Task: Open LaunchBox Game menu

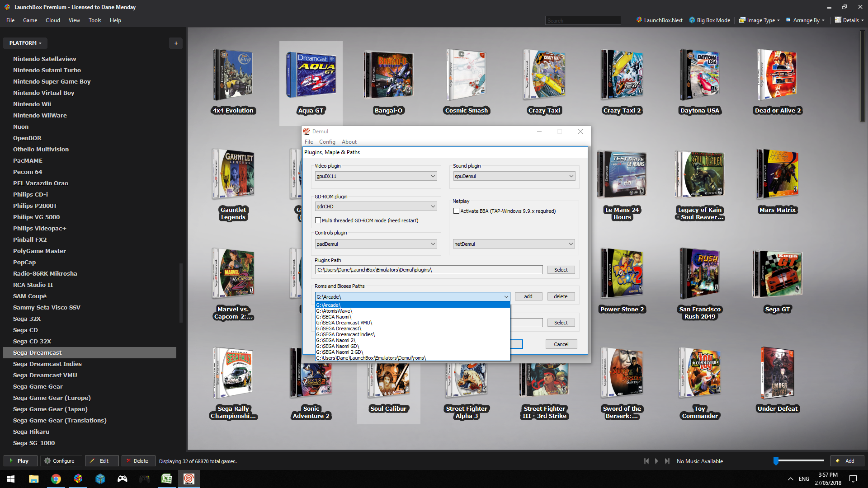Action: [30, 20]
